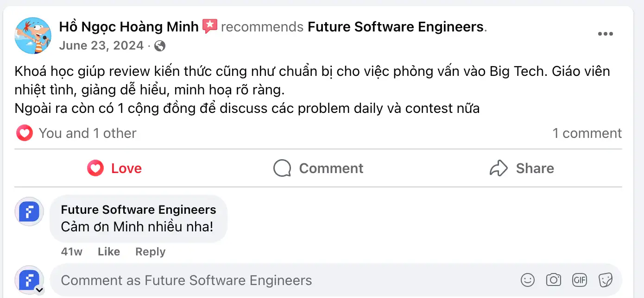644x298 pixels.
Task: View the '1 comment' list
Action: 587,133
